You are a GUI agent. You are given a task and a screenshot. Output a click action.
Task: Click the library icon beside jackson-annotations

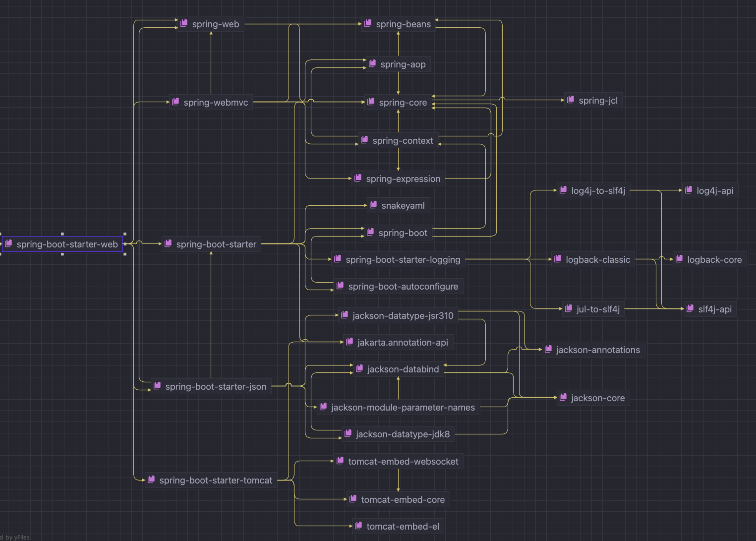coord(548,349)
